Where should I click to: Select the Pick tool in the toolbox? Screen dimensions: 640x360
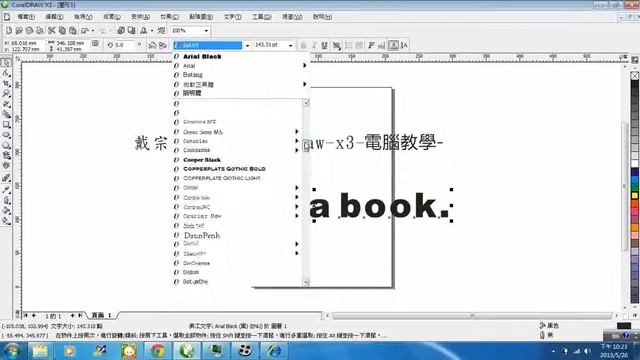pyautogui.click(x=6, y=63)
